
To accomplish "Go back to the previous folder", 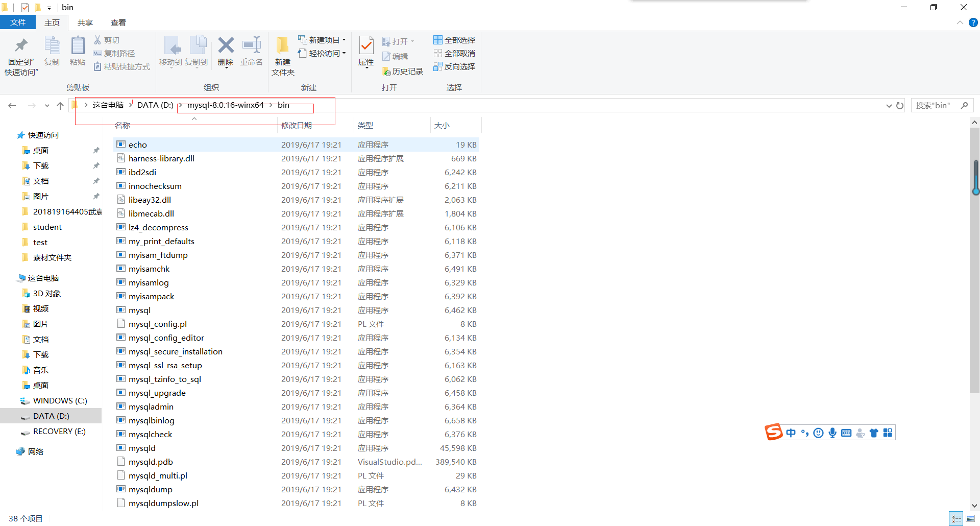I will coord(12,106).
